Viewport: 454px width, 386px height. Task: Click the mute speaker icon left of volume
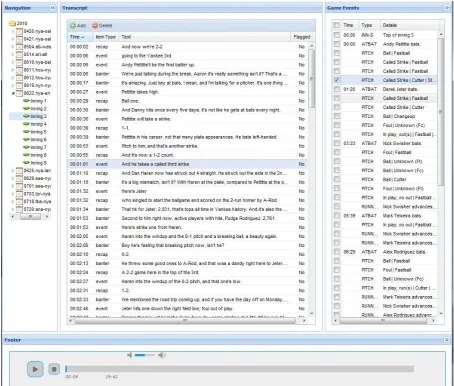pyautogui.click(x=130, y=355)
